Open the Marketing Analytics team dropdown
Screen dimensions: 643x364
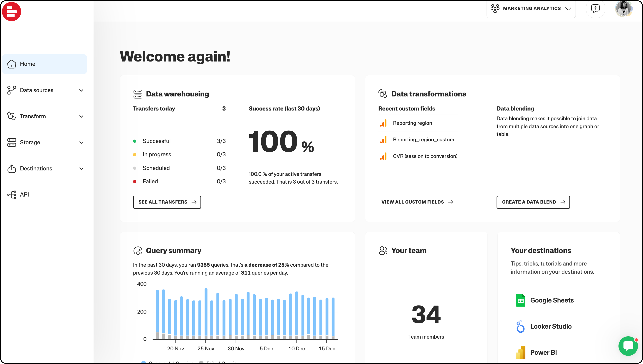(x=531, y=8)
